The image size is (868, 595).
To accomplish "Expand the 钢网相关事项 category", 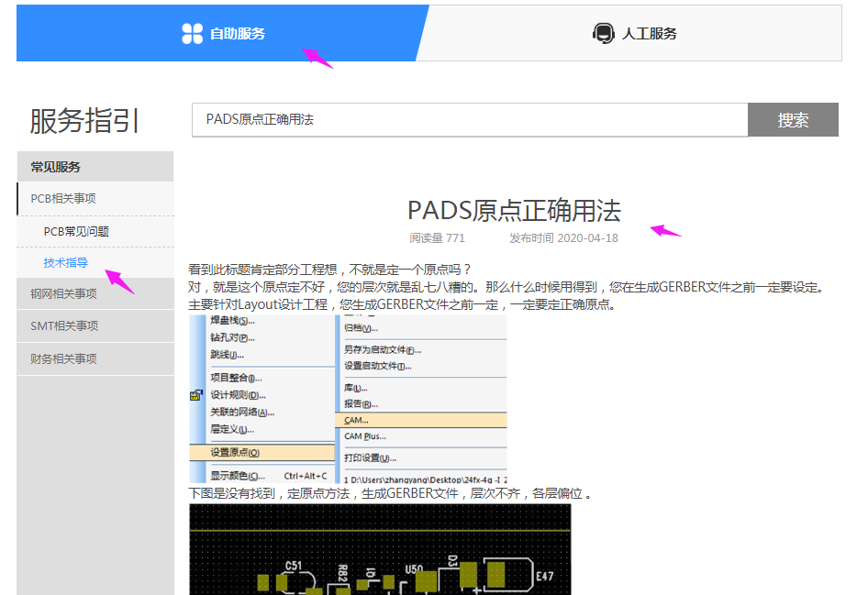I will (x=63, y=294).
